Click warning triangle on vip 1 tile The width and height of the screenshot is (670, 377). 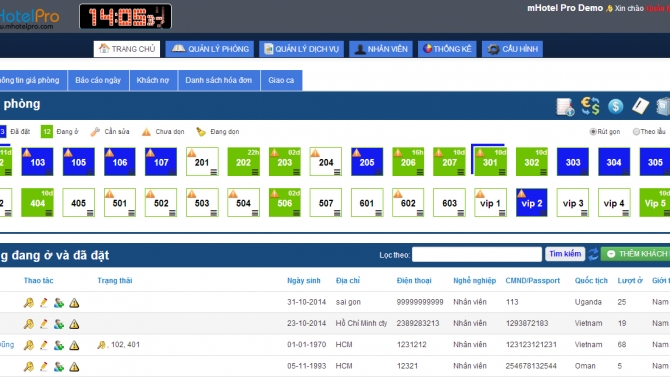click(480, 194)
